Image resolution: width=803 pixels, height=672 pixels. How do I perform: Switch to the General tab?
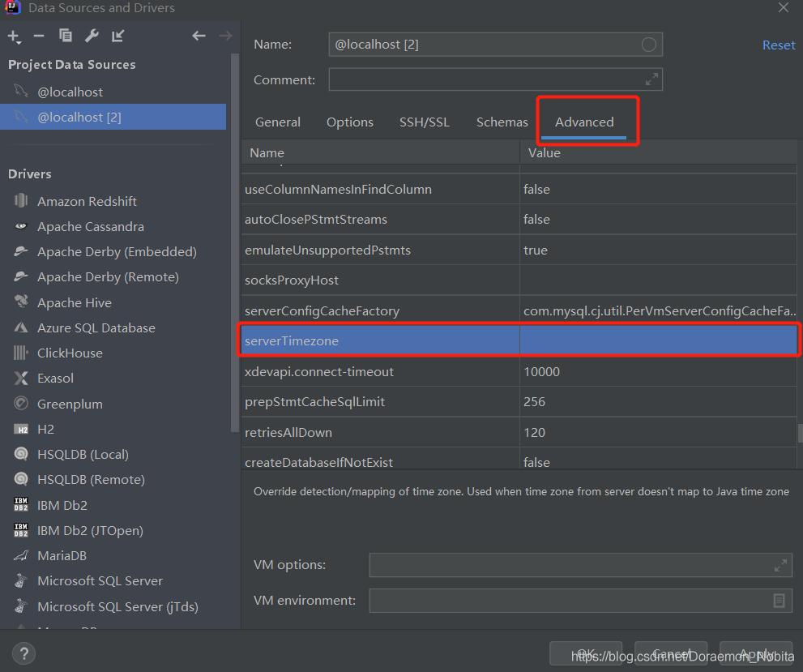[x=278, y=122]
